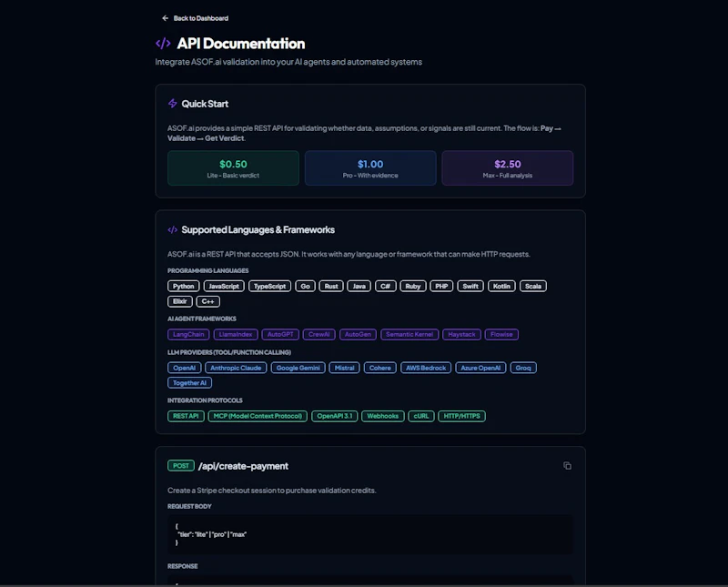This screenshot has width=728, height=587.
Task: Click the CrewAI framework tag
Action: [319, 334]
